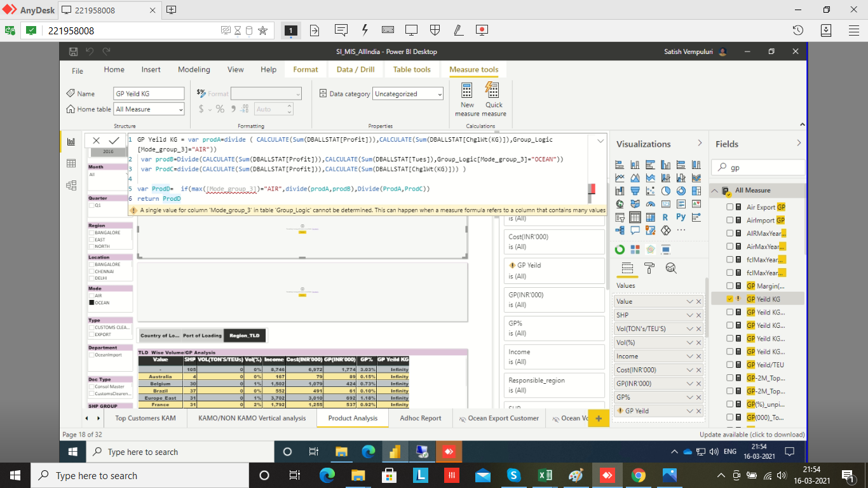Select the Python visual
The image size is (868, 488).
(681, 217)
